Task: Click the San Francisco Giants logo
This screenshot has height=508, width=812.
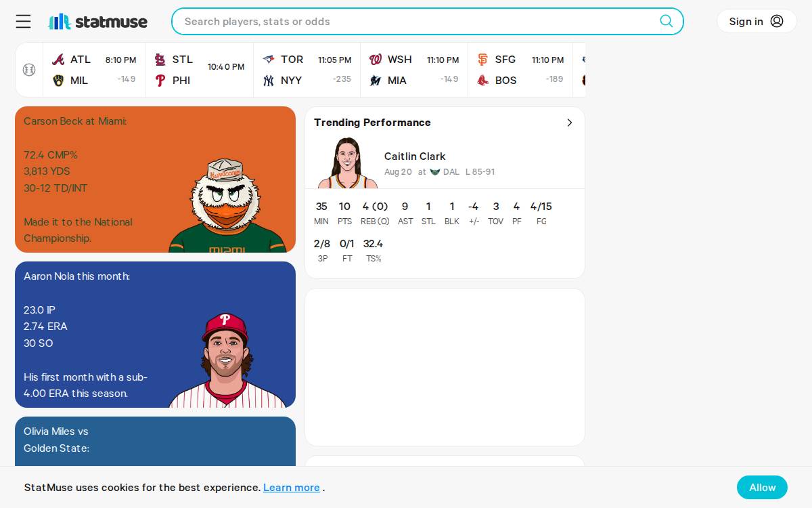Action: tap(483, 60)
